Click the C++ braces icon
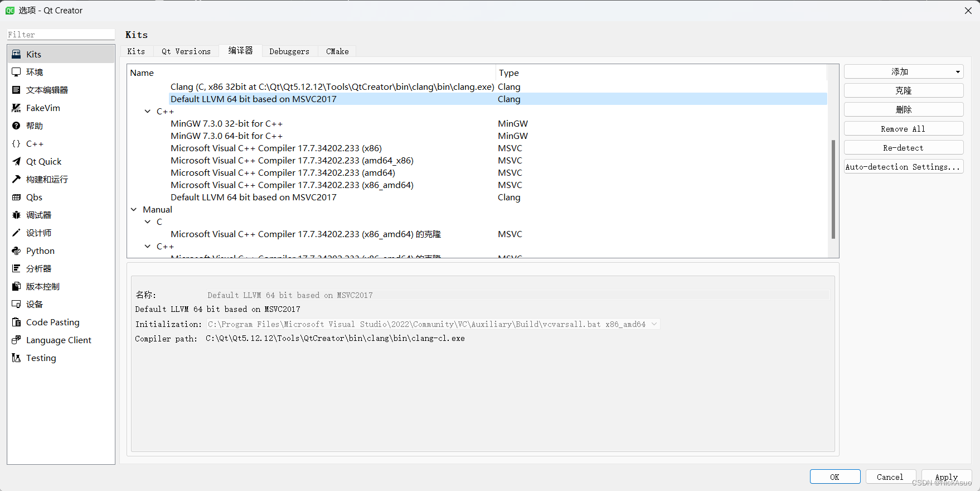The height and width of the screenshot is (491, 980). click(16, 143)
